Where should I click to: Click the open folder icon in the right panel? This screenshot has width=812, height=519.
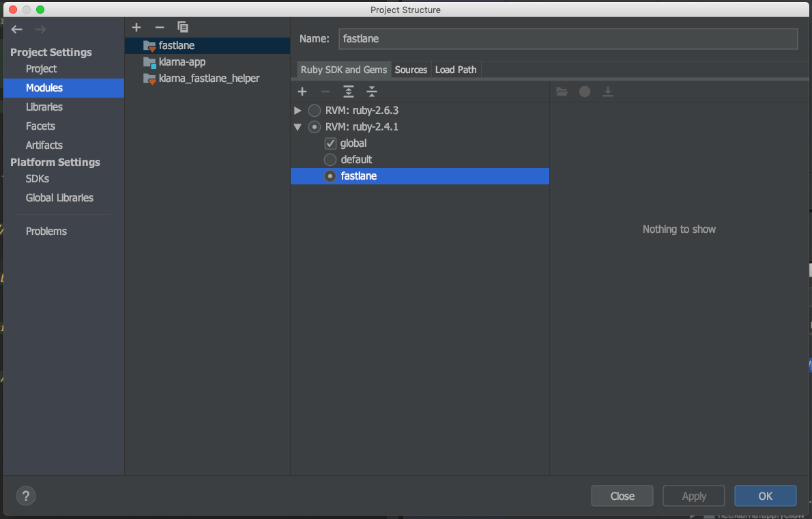click(x=562, y=92)
